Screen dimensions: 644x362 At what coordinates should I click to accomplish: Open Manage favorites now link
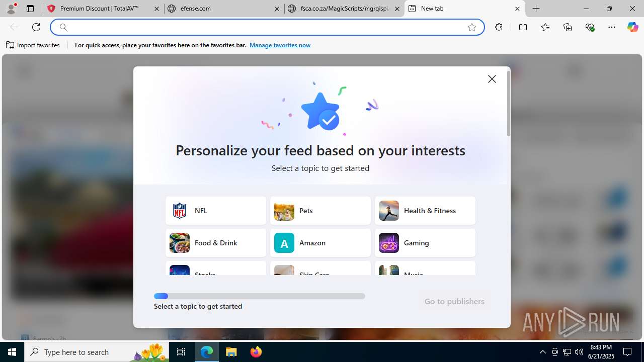(x=280, y=45)
